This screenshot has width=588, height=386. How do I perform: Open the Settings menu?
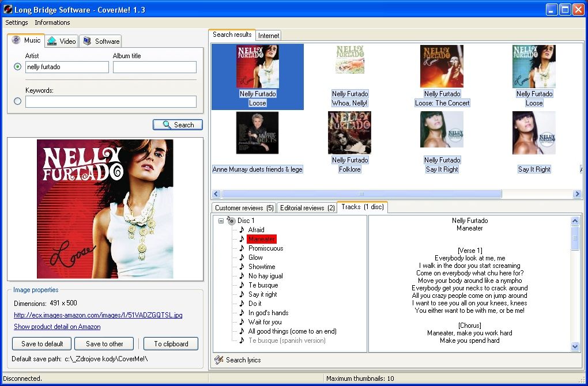click(17, 22)
